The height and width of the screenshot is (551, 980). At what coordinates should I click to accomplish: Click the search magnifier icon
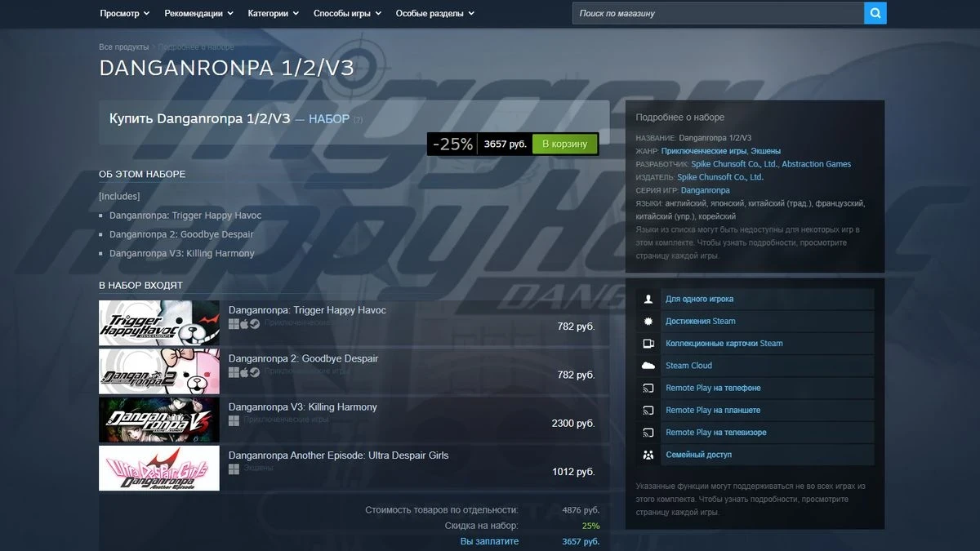click(875, 13)
